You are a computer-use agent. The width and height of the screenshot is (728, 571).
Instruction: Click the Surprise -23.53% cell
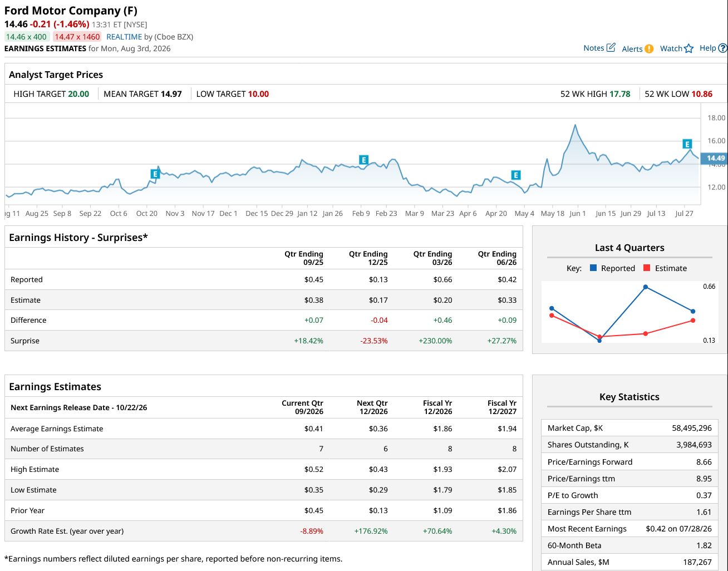click(374, 341)
